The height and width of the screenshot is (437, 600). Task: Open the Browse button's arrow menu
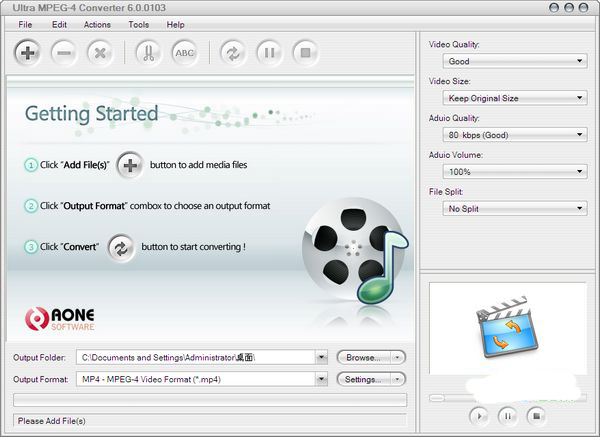click(398, 357)
